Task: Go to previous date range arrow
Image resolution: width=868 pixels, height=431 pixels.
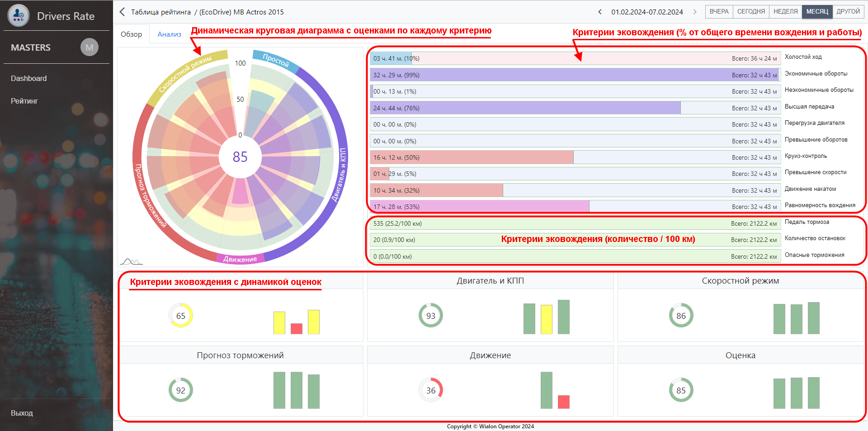Action: coord(600,12)
